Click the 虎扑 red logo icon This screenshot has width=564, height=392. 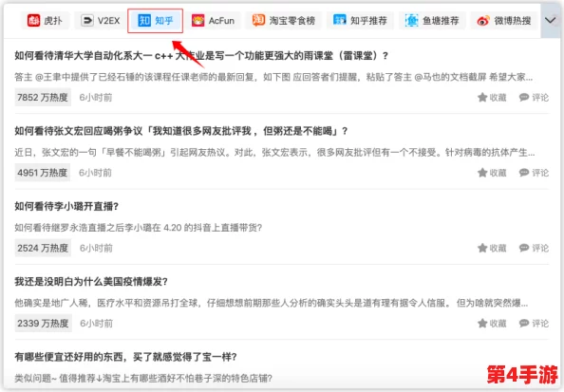click(x=34, y=21)
